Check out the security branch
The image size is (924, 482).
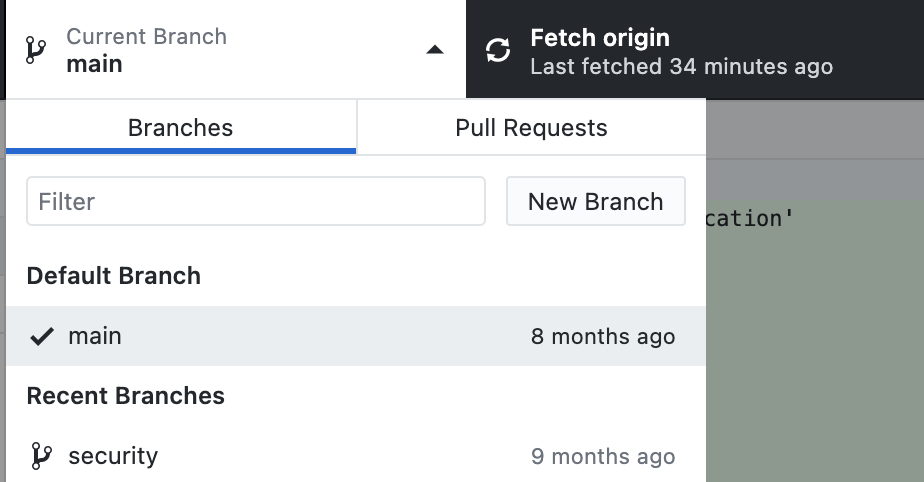tap(356, 455)
